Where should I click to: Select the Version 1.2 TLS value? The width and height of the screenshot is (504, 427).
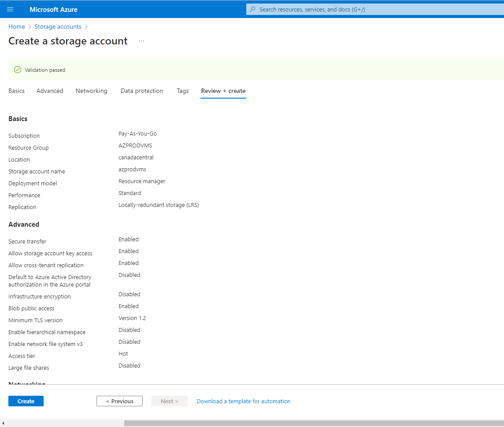click(x=132, y=318)
